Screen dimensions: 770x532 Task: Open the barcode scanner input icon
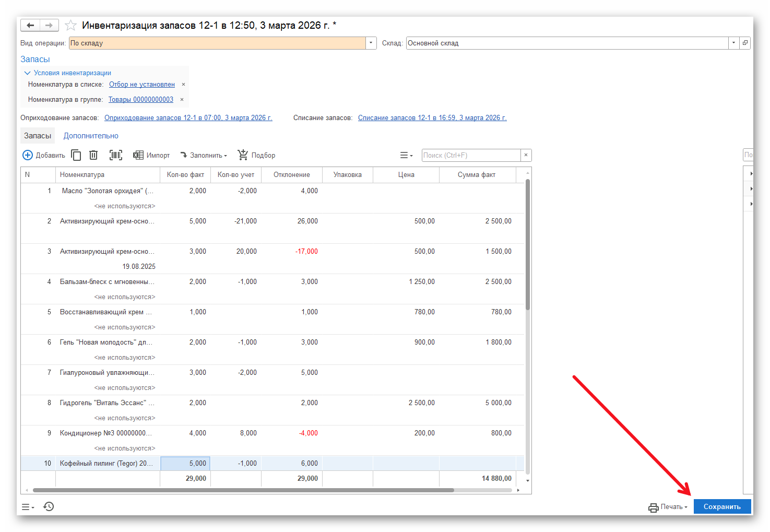(x=115, y=155)
